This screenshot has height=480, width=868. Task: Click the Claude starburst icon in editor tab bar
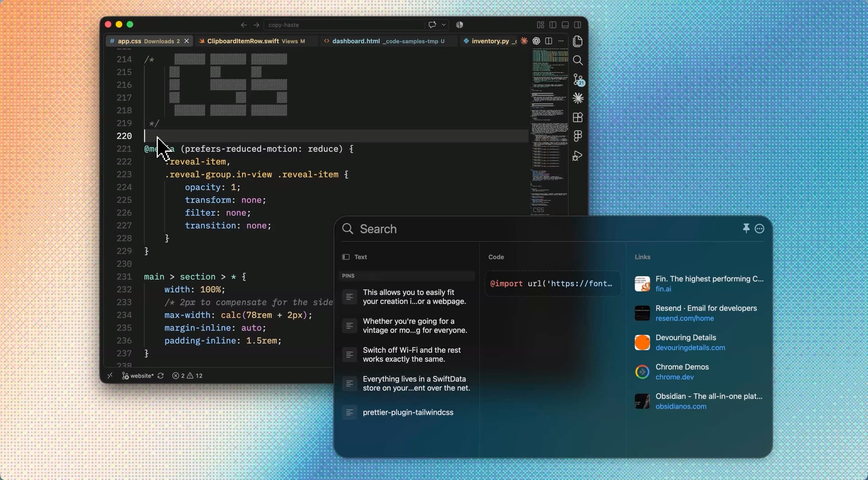coord(524,41)
